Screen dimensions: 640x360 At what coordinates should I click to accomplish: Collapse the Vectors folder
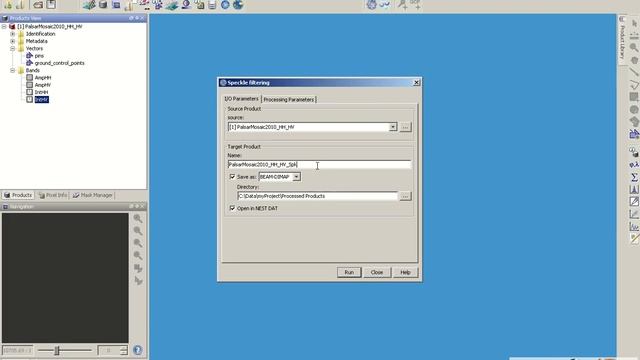point(13,49)
